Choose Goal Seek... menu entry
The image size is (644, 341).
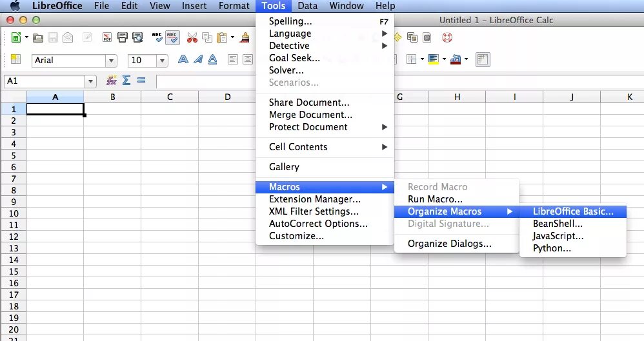[x=325, y=58]
